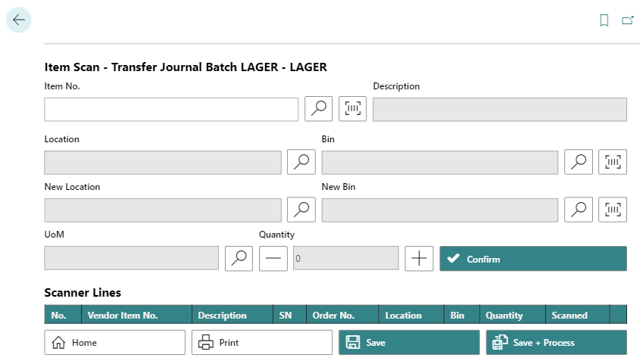This screenshot has height=364, width=643.
Task: Open the Item No. lookup magnifier
Action: [319, 109]
